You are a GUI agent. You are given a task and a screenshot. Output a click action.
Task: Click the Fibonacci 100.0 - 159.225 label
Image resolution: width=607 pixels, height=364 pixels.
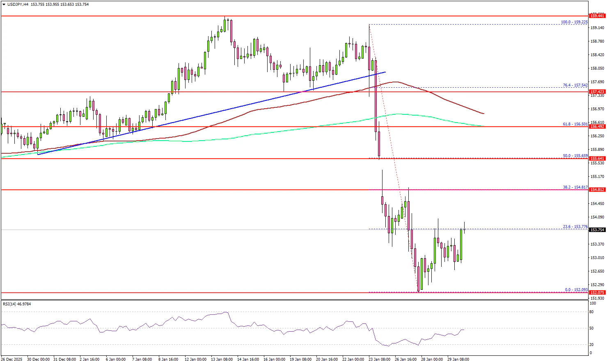(x=574, y=22)
